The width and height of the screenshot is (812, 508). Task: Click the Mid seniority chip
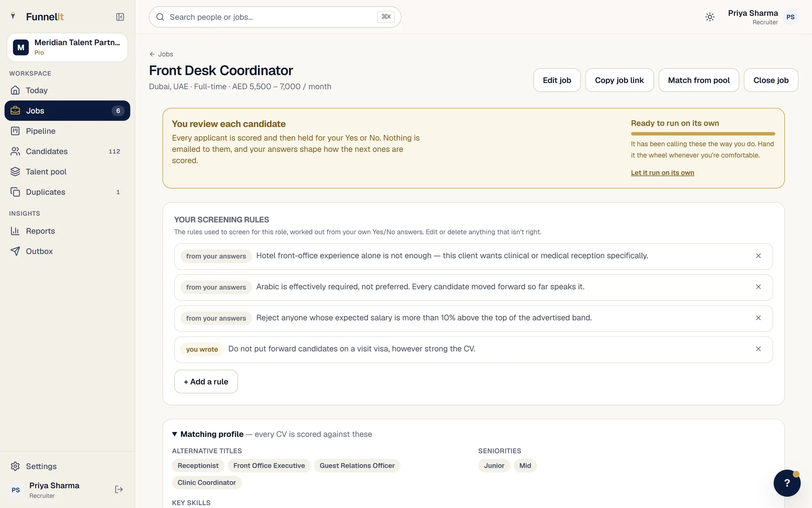[525, 466]
